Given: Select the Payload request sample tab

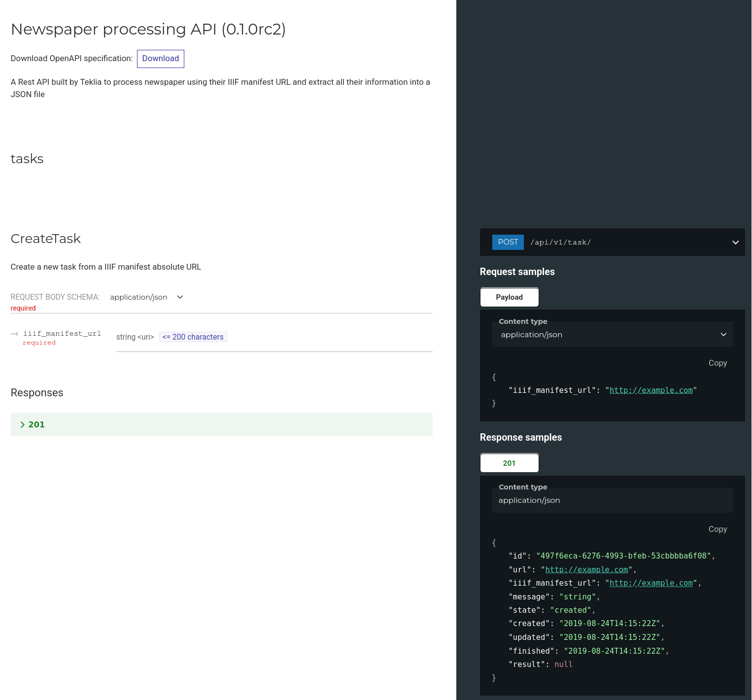Looking at the screenshot, I should click(509, 297).
